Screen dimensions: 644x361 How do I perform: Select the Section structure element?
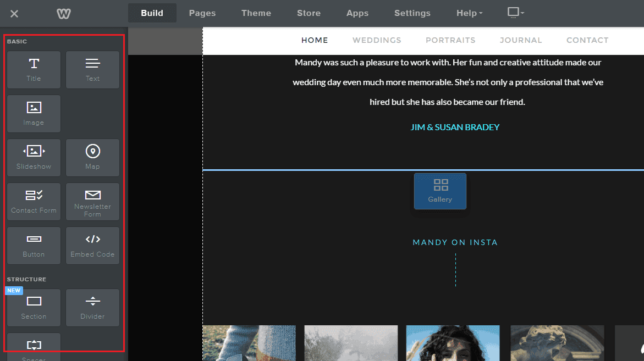[34, 308]
